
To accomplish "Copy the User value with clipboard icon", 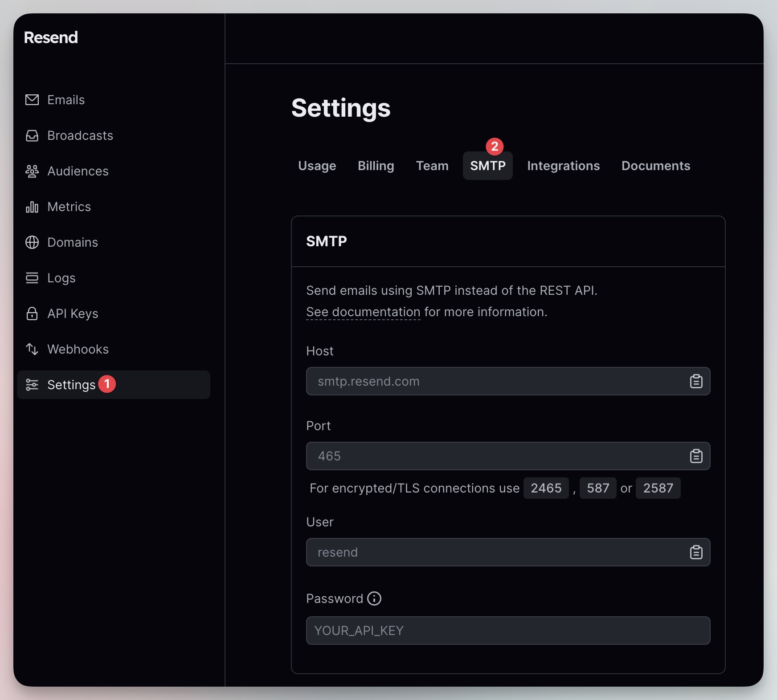I will tap(696, 552).
